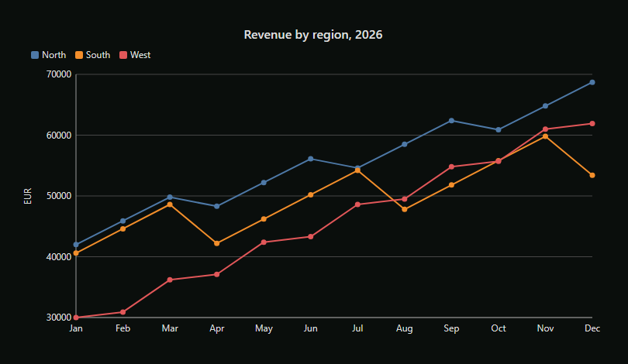Select the West data point for June

311,237
